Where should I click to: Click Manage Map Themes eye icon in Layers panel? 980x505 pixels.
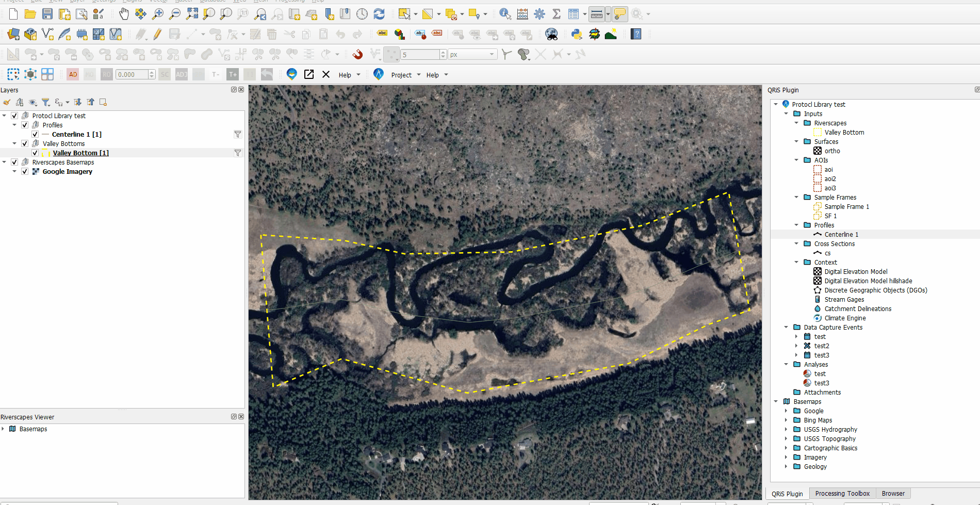(33, 102)
